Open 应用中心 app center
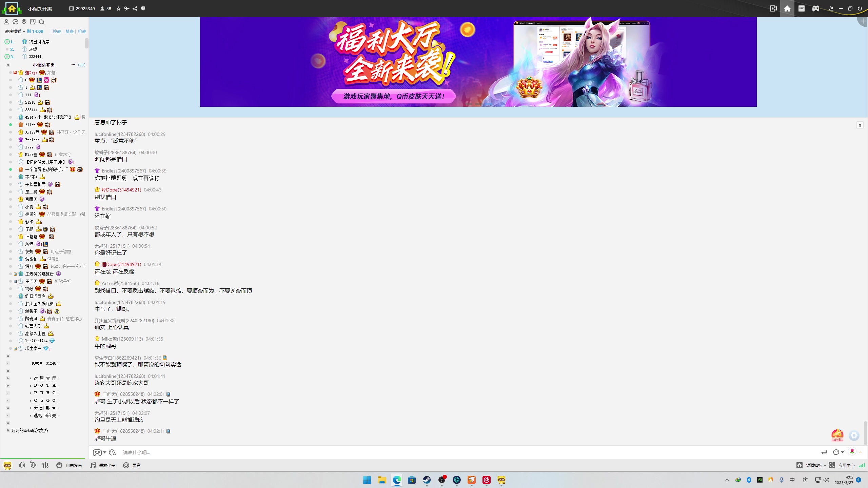Screen dimensions: 868x488 point(842,465)
